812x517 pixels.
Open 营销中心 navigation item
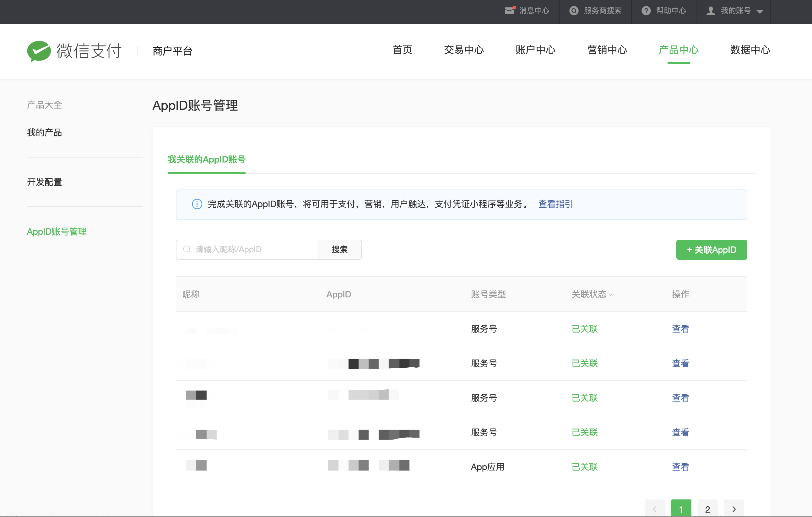click(607, 50)
